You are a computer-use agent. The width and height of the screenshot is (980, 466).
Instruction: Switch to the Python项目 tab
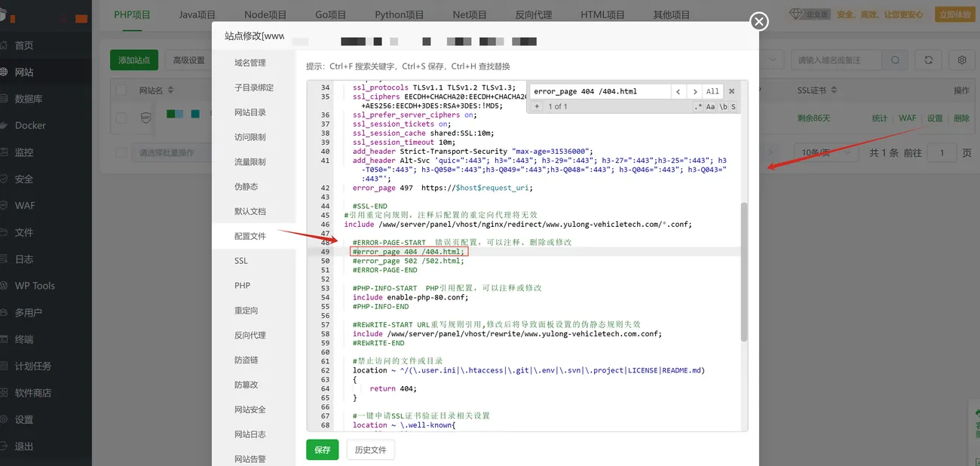(400, 14)
